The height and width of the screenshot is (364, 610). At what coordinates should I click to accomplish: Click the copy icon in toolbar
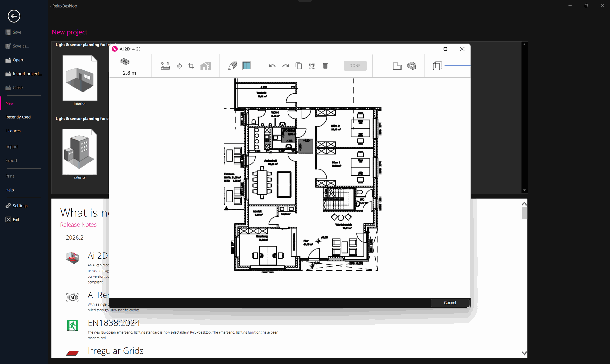299,66
